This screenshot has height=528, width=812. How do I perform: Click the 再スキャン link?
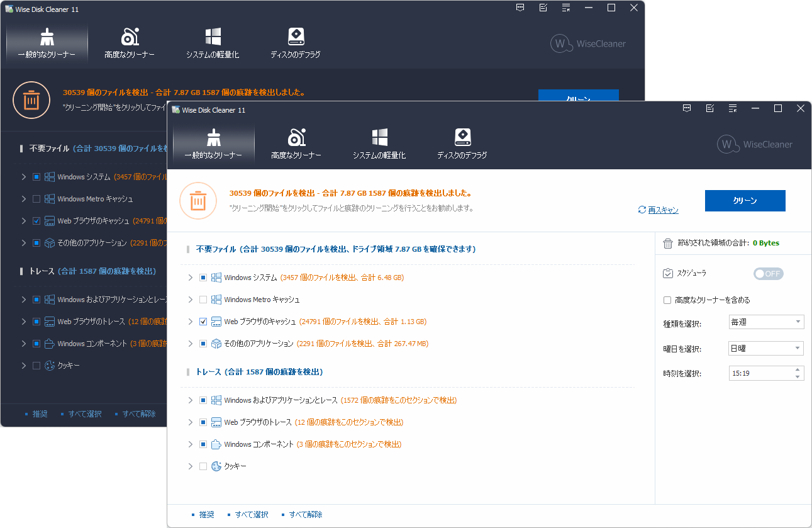point(664,210)
